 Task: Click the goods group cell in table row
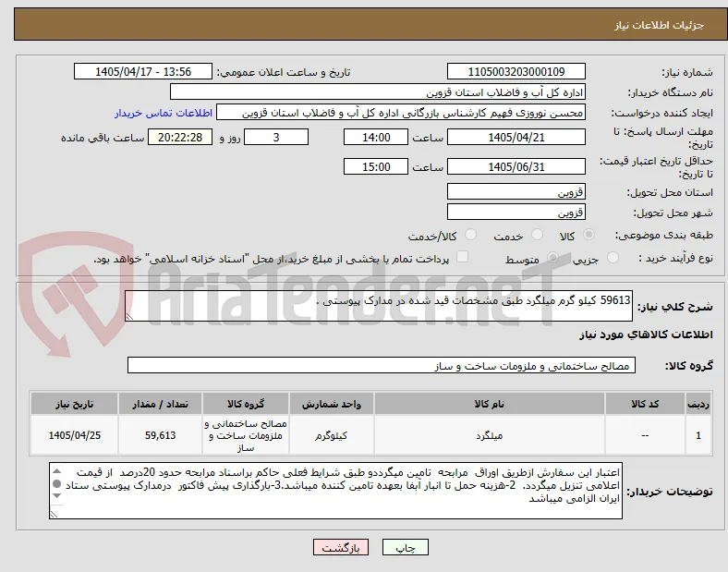246,435
